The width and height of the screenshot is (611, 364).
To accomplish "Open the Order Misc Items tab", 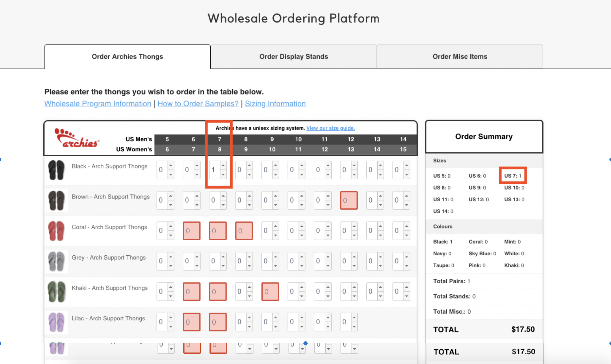I will [x=460, y=56].
